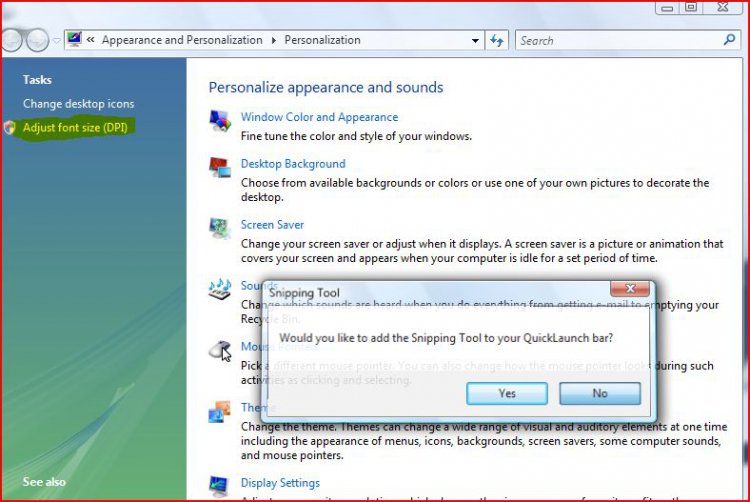Click the Tasks heading in sidebar

37,79
